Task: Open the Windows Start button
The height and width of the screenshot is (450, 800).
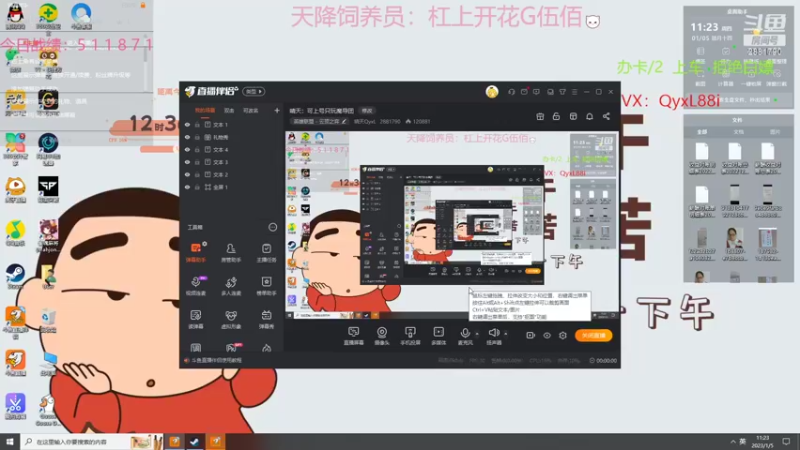Action: 10,441
